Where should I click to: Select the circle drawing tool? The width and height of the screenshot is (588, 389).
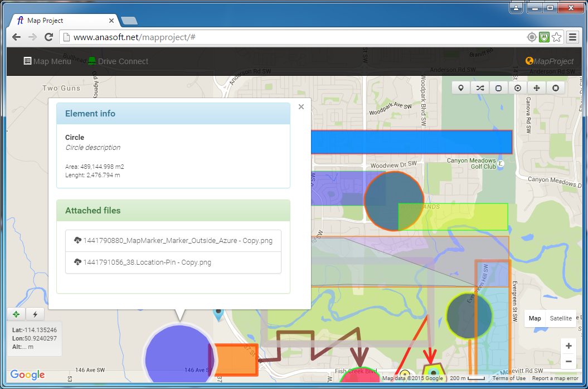pos(518,88)
